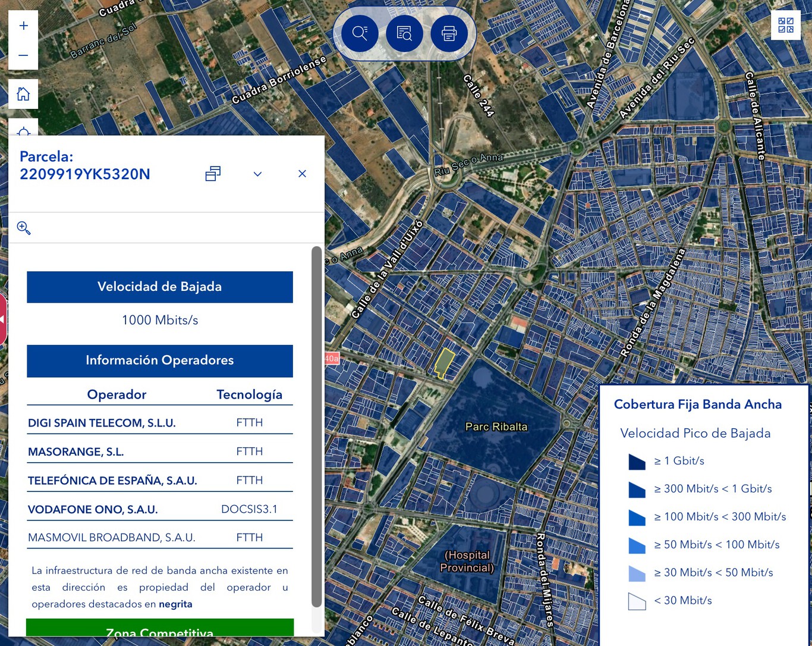Click the DOCSIS3.1 technology cell
812x646 pixels.
(249, 509)
